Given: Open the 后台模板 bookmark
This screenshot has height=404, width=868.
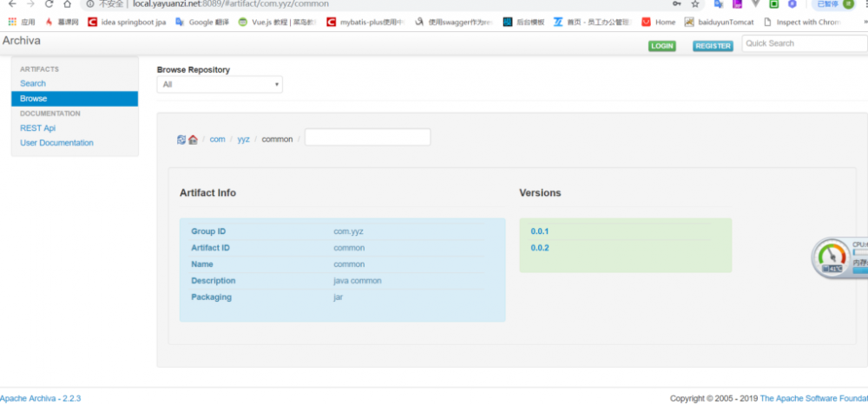Looking at the screenshot, I should point(523,22).
